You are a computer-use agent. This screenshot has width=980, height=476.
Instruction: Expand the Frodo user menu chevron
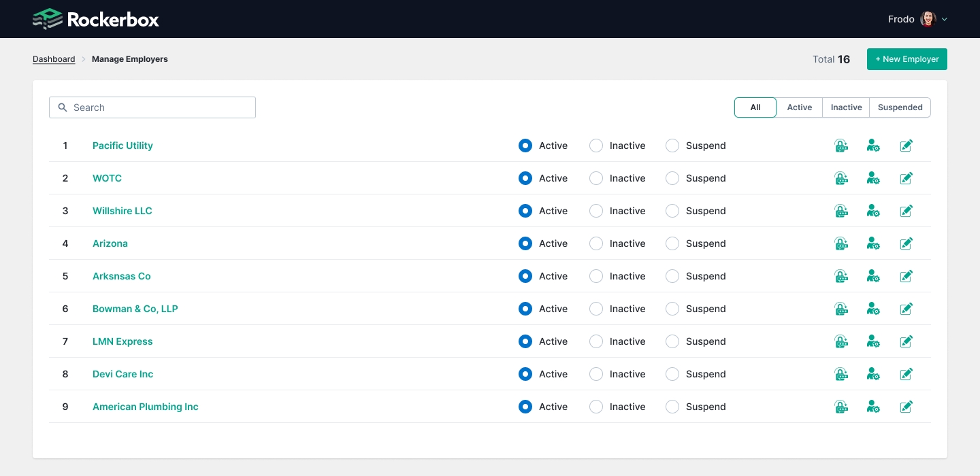tap(944, 19)
